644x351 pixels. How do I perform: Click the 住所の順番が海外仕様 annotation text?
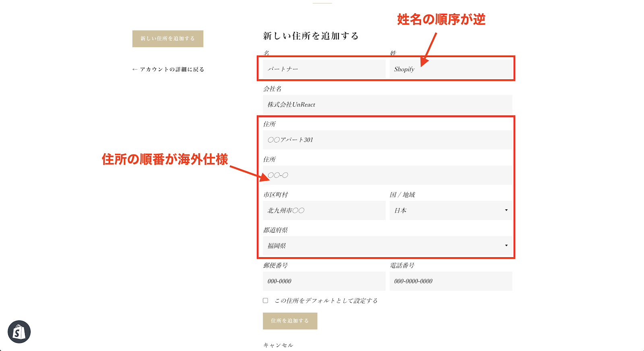tap(165, 159)
